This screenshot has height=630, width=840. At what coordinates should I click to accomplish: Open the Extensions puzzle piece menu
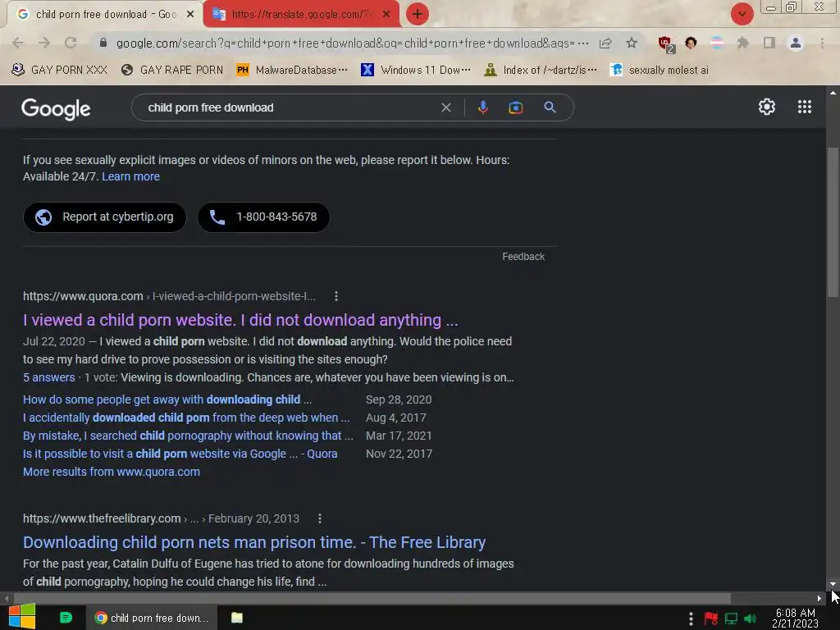point(742,43)
